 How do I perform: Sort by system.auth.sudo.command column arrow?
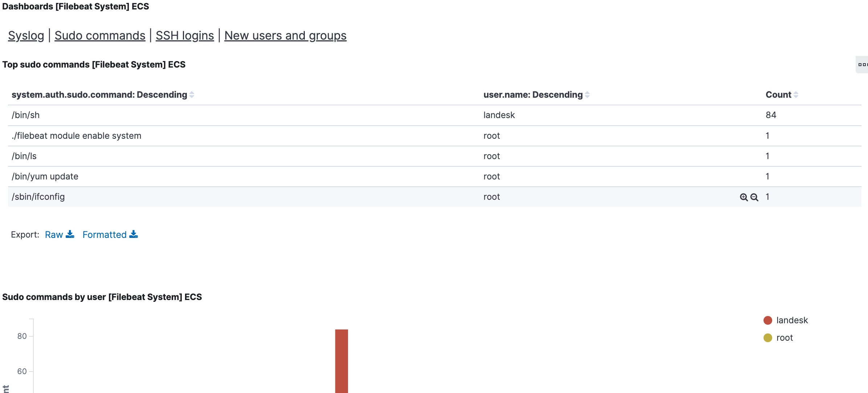[x=192, y=95]
